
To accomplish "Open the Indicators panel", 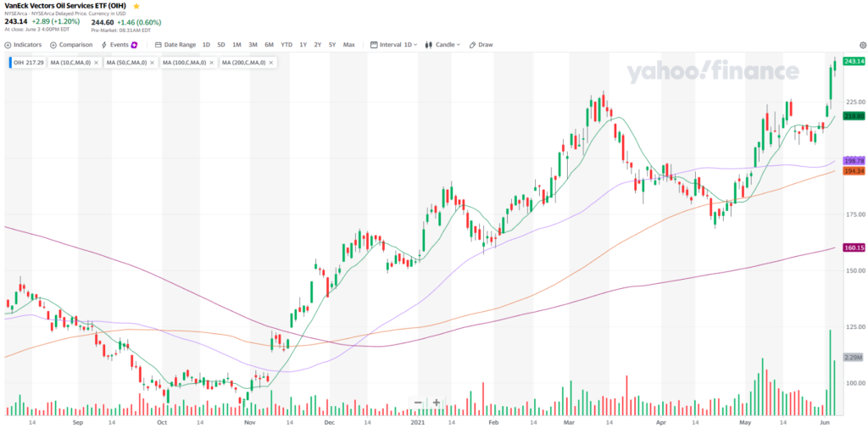I will (x=23, y=45).
